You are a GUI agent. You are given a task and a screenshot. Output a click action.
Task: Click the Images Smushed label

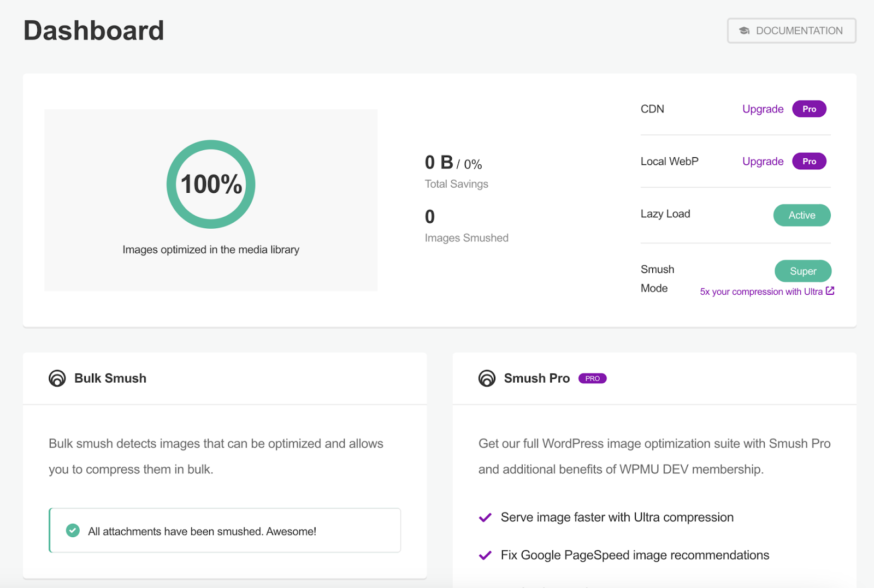(466, 238)
